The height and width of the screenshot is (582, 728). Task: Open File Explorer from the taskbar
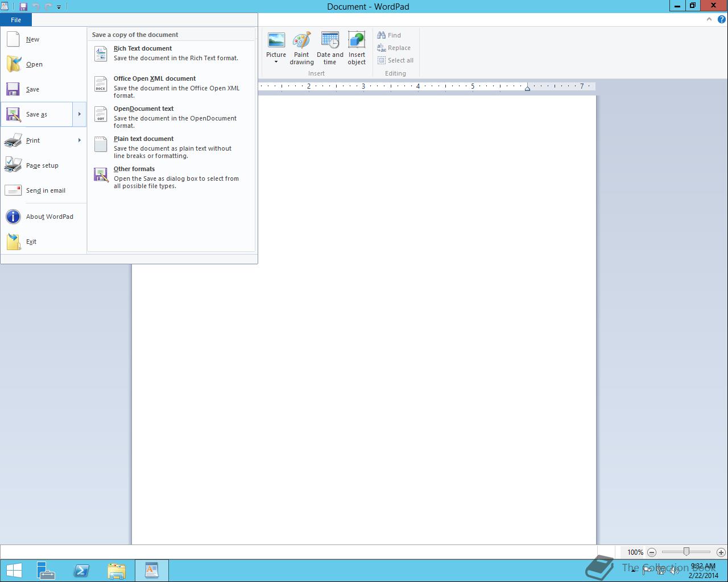pyautogui.click(x=117, y=571)
